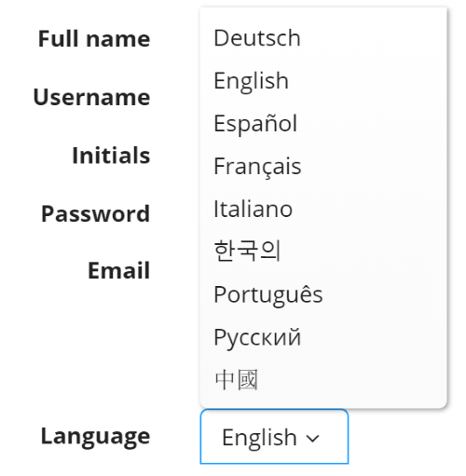The image size is (466, 476).
Task: Click empty area right of 中國 option
Action: [351, 380]
